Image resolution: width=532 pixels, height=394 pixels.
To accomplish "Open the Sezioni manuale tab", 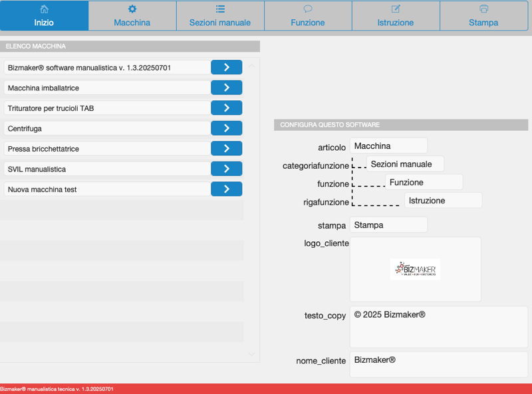I will click(220, 15).
